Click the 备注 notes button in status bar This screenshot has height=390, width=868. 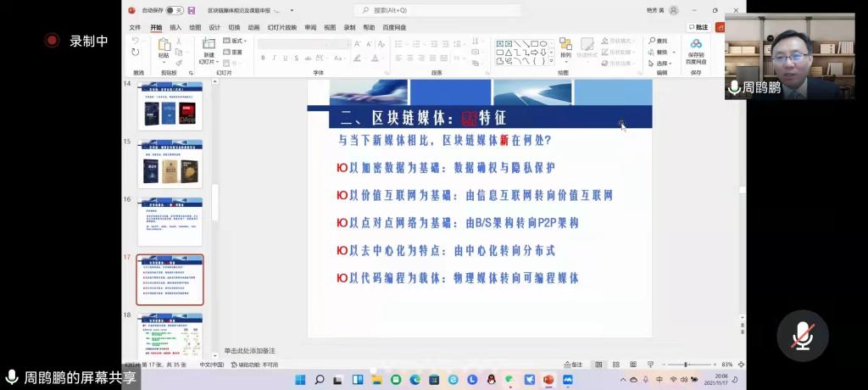[574, 365]
